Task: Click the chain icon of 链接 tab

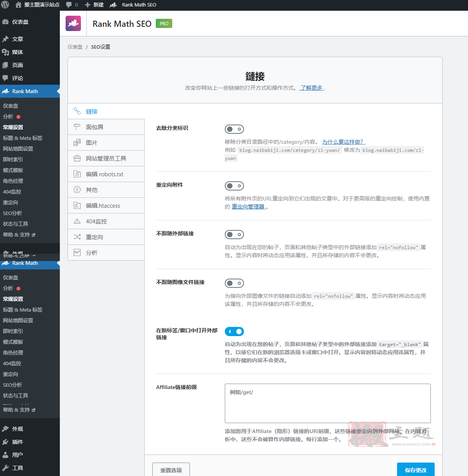Action: [77, 111]
